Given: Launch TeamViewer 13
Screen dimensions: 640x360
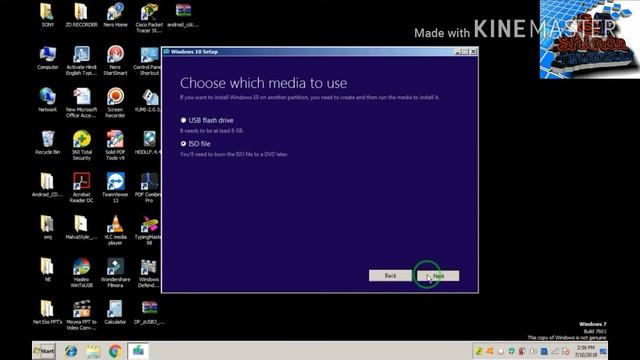Looking at the screenshot, I should (115, 188).
